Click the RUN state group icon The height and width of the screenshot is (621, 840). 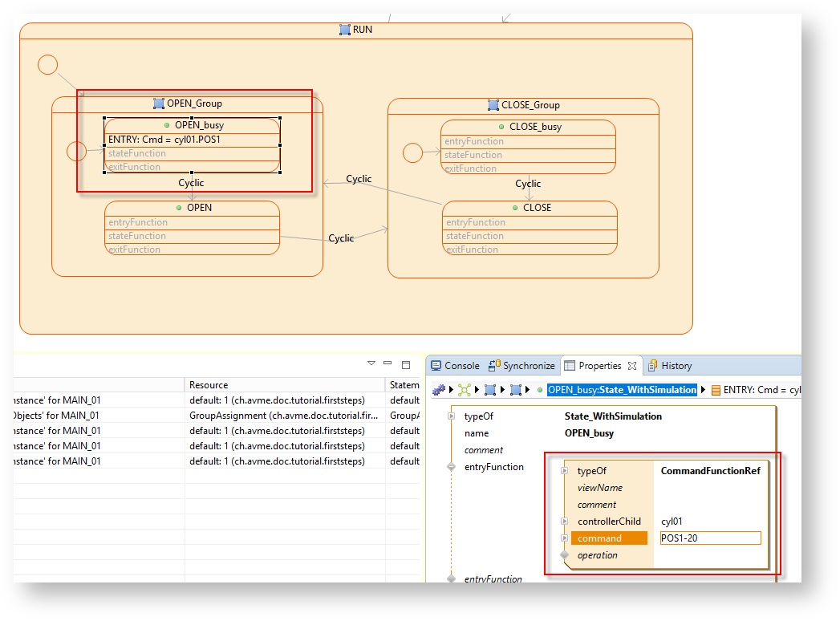coord(345,30)
